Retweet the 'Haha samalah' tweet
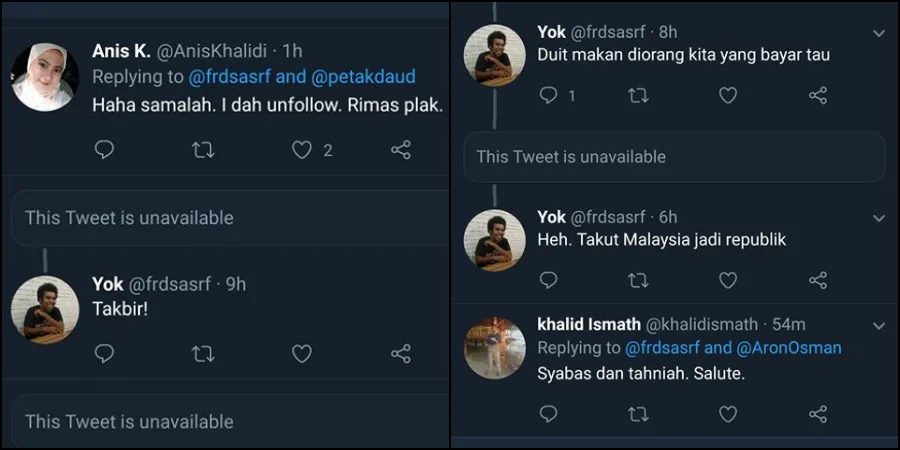This screenshot has width=900, height=450. (202, 150)
